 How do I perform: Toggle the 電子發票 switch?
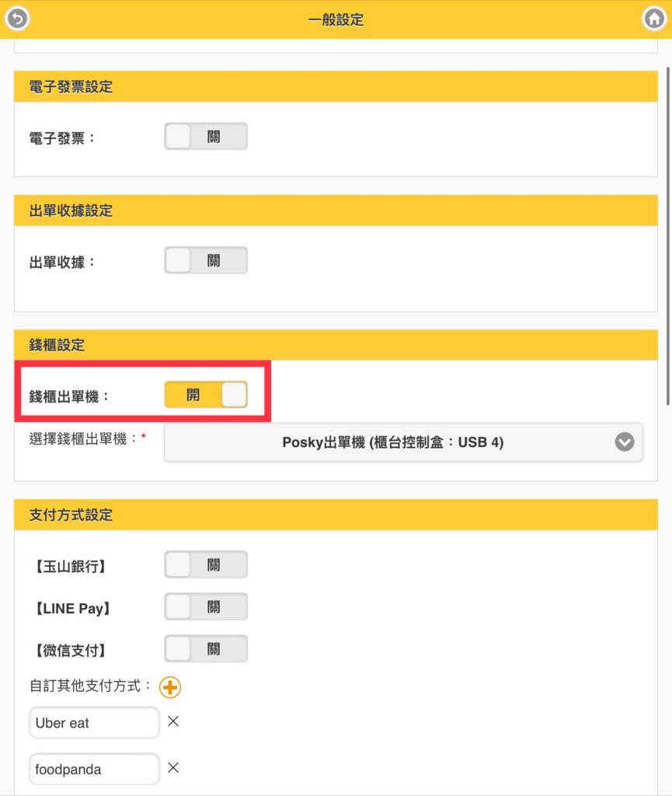tap(206, 136)
